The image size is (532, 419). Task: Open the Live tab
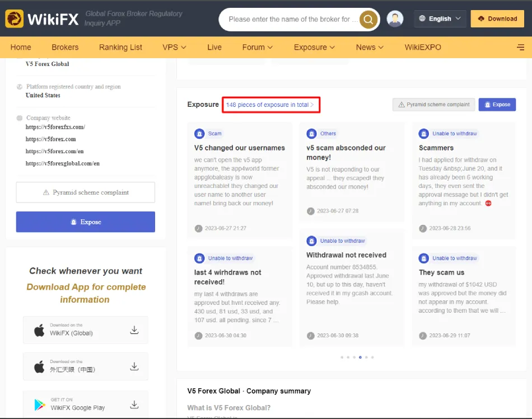click(214, 47)
